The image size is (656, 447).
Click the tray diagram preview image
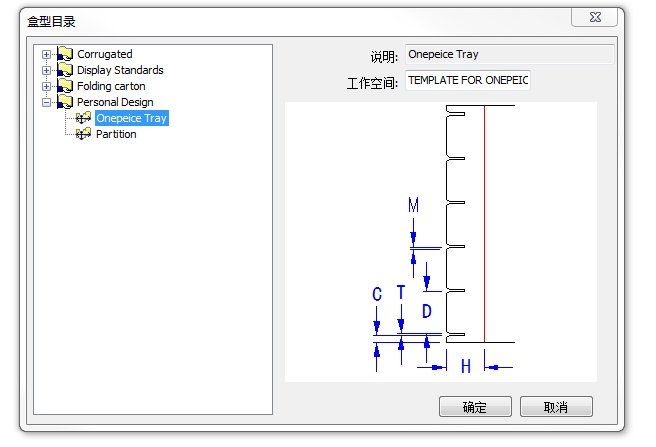click(440, 241)
